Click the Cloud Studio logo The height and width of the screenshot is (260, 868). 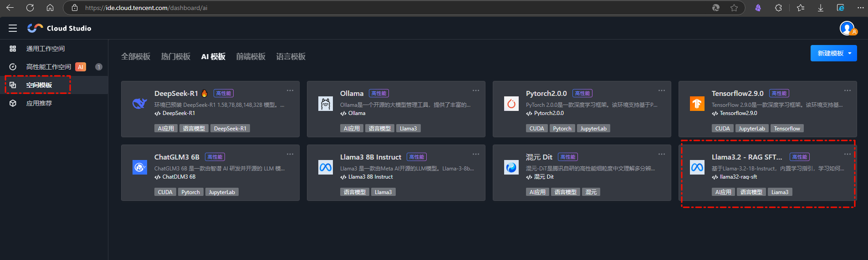tap(59, 28)
